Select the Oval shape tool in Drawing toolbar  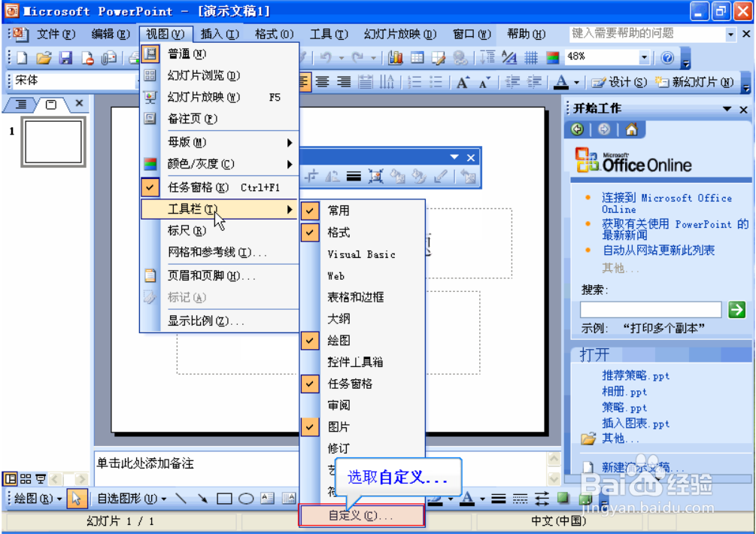coord(246,499)
